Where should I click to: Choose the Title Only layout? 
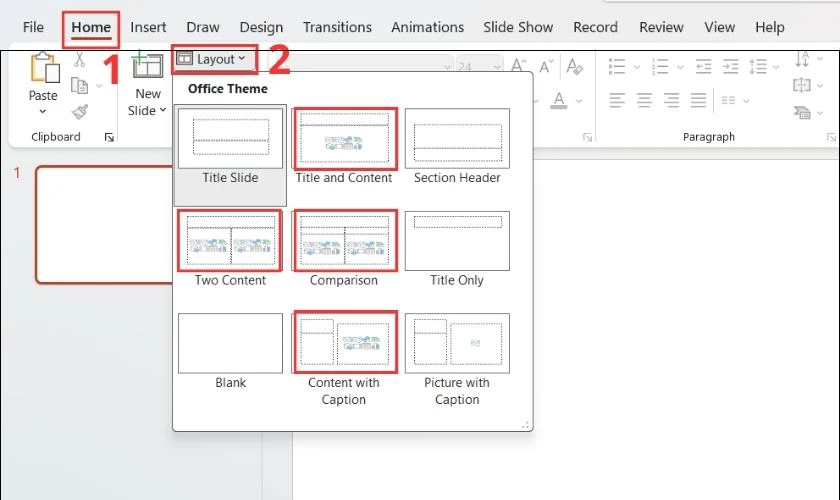(458, 250)
